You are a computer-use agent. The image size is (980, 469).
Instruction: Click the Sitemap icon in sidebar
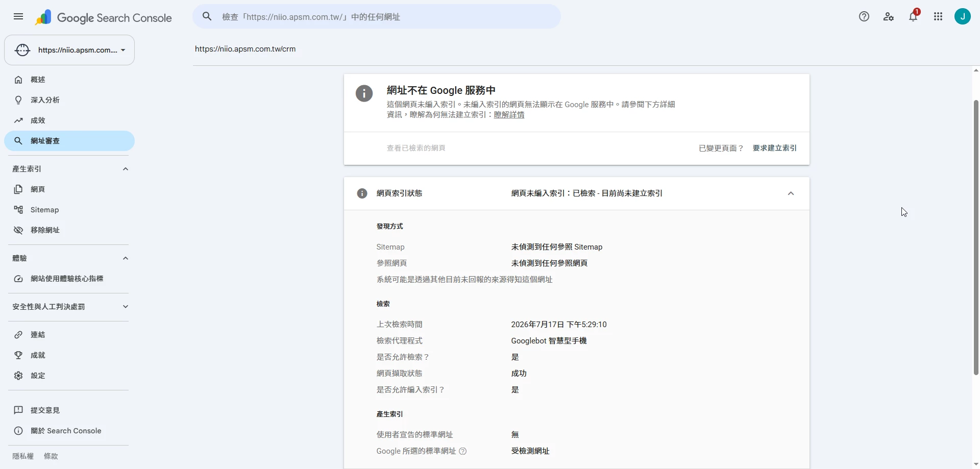coord(18,210)
